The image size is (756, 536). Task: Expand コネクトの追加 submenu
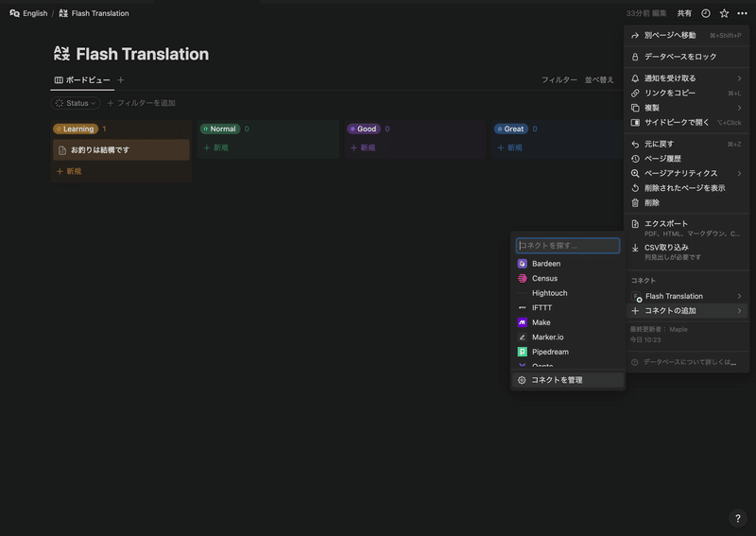pyautogui.click(x=687, y=311)
